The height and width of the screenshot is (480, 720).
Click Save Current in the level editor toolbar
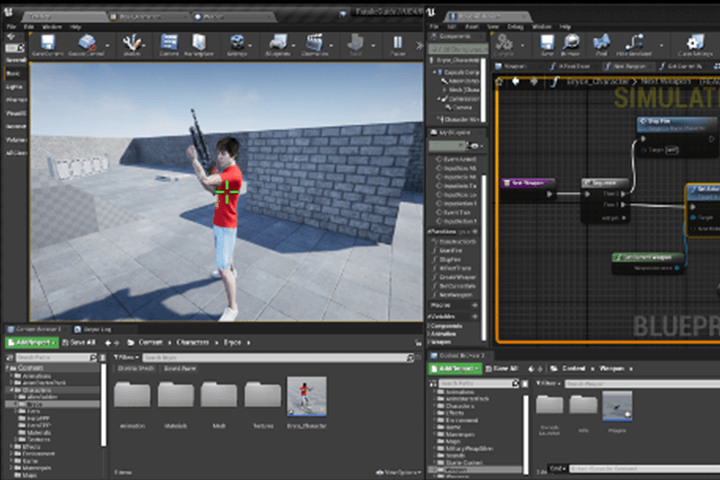click(x=48, y=45)
